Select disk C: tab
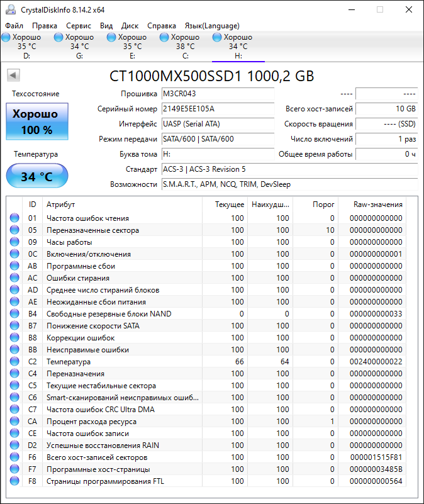Viewport: 424px width, 504px height. tap(185, 47)
